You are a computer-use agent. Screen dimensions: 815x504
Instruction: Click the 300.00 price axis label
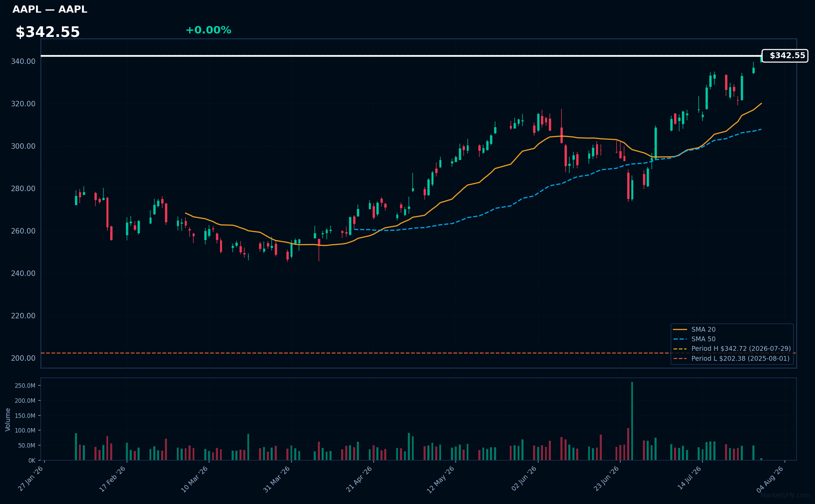[23, 146]
